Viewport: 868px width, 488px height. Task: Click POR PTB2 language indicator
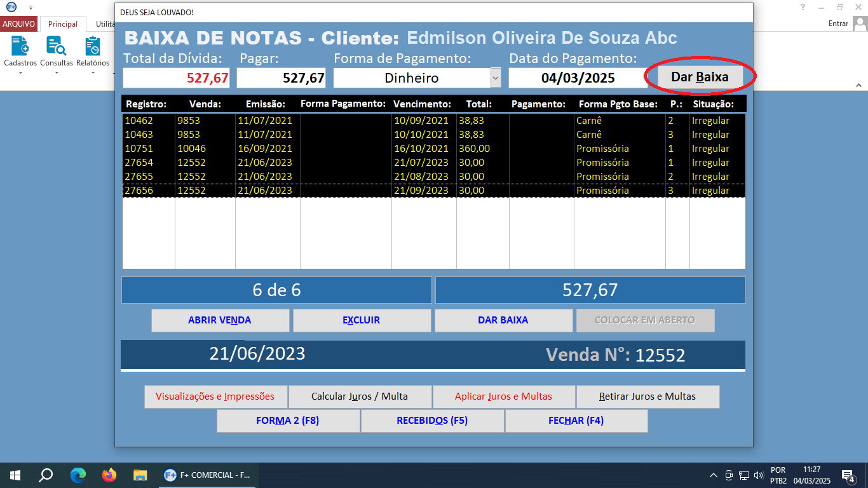pyautogui.click(x=778, y=475)
